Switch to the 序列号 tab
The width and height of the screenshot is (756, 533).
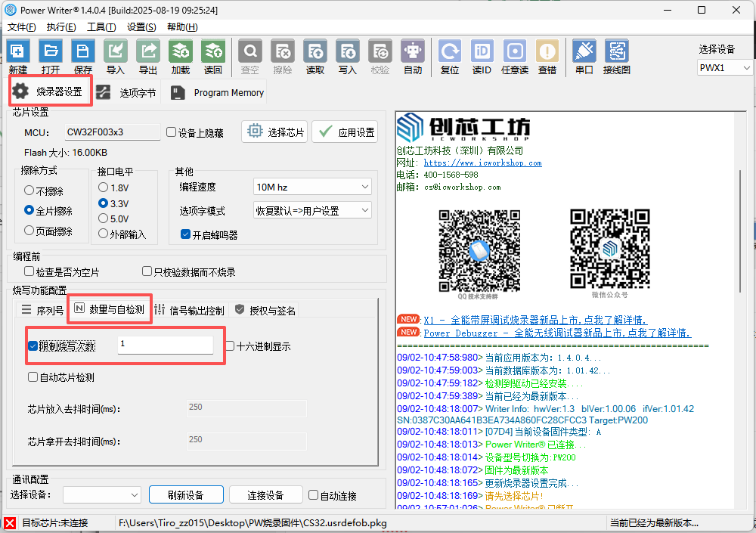(42, 310)
